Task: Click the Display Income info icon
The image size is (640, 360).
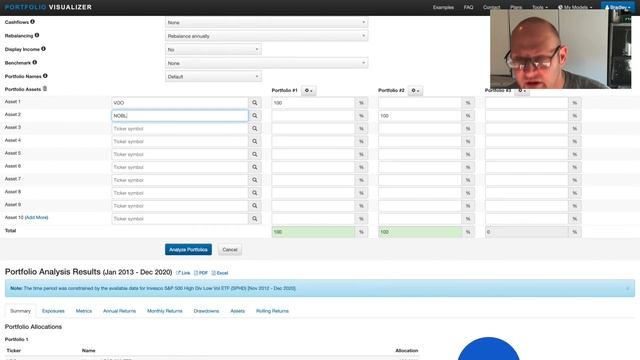Action: (x=43, y=49)
